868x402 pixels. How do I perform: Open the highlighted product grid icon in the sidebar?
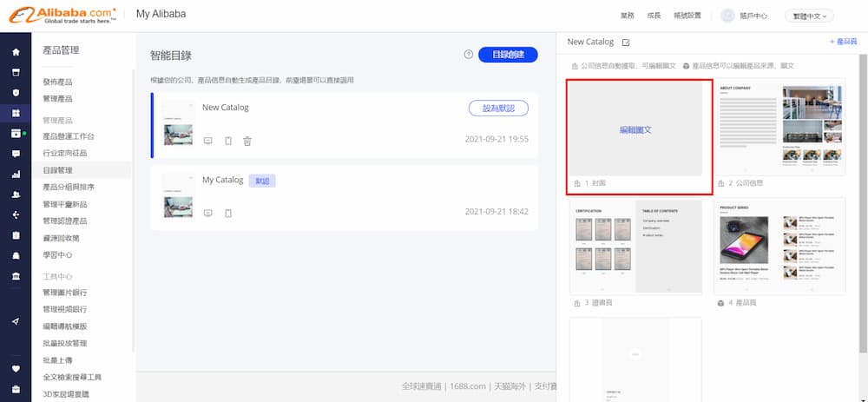[x=16, y=113]
